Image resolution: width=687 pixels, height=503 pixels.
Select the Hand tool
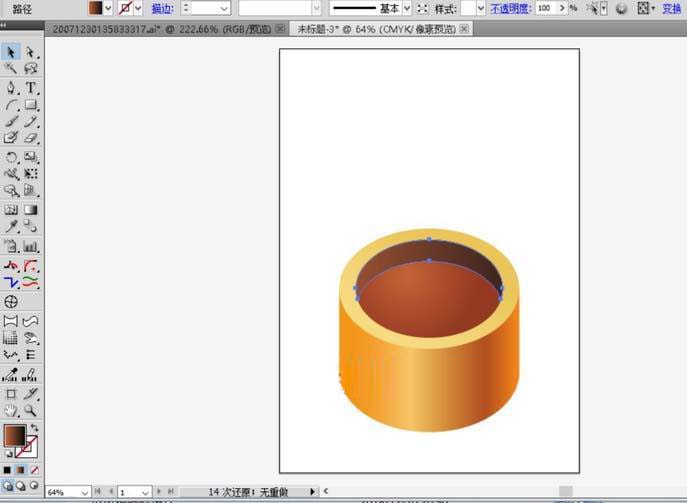pyautogui.click(x=11, y=410)
